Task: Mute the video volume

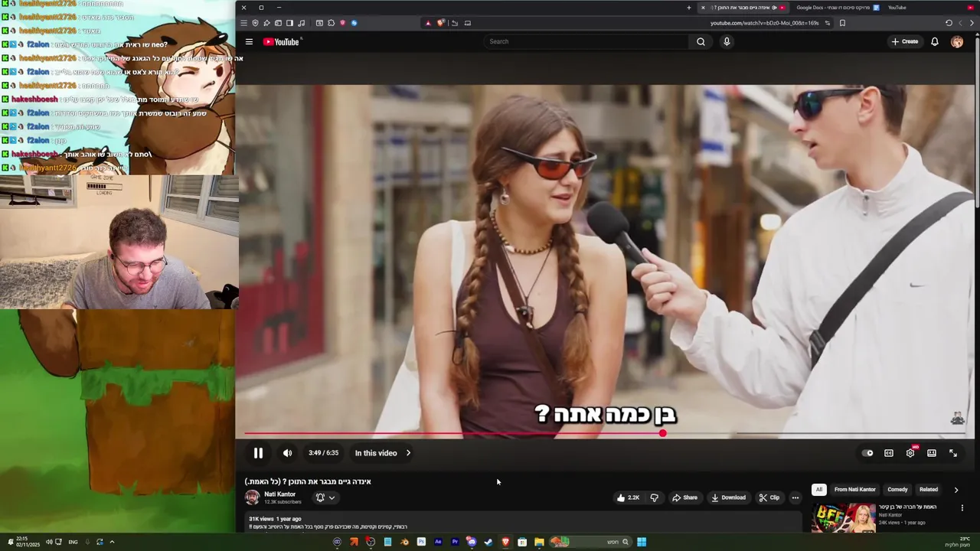Action: pyautogui.click(x=287, y=453)
